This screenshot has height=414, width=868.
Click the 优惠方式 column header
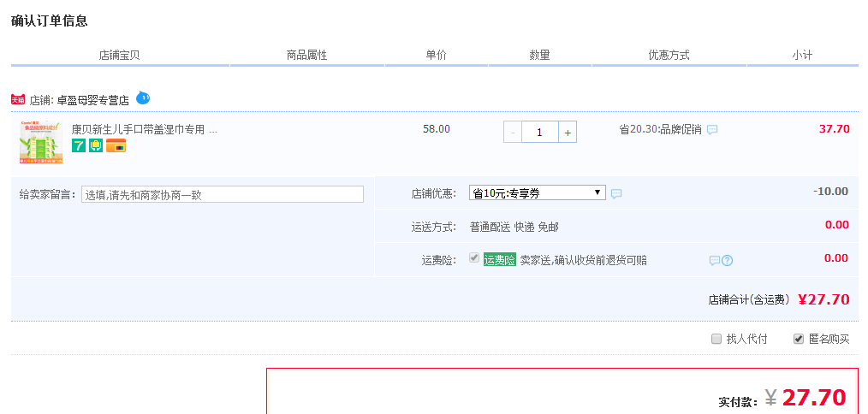(669, 55)
